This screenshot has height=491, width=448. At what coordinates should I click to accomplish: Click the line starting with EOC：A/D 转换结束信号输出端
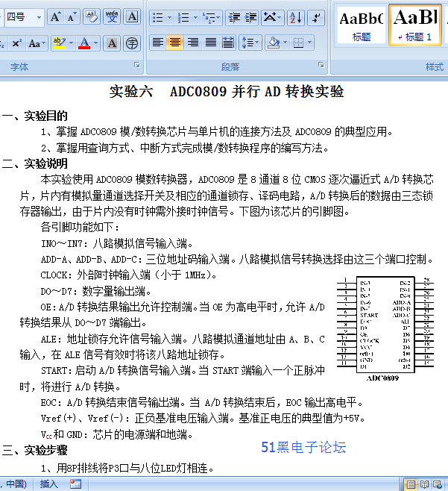202,402
